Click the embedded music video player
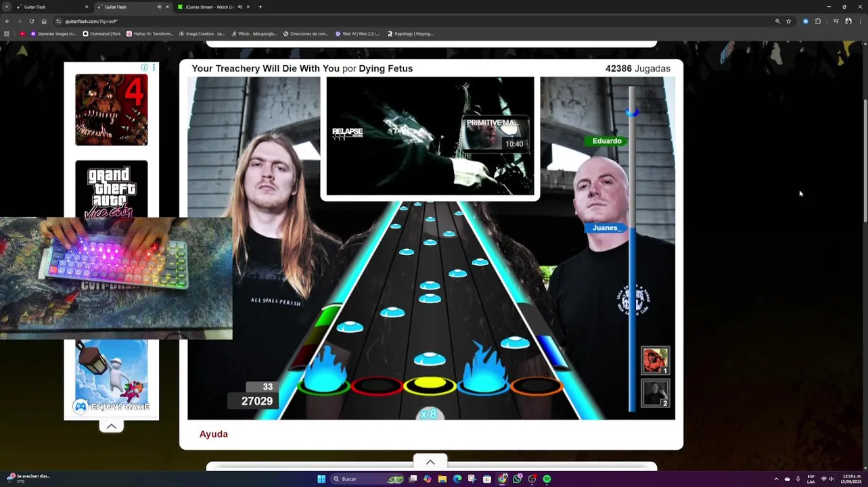868x487 pixels. click(430, 136)
